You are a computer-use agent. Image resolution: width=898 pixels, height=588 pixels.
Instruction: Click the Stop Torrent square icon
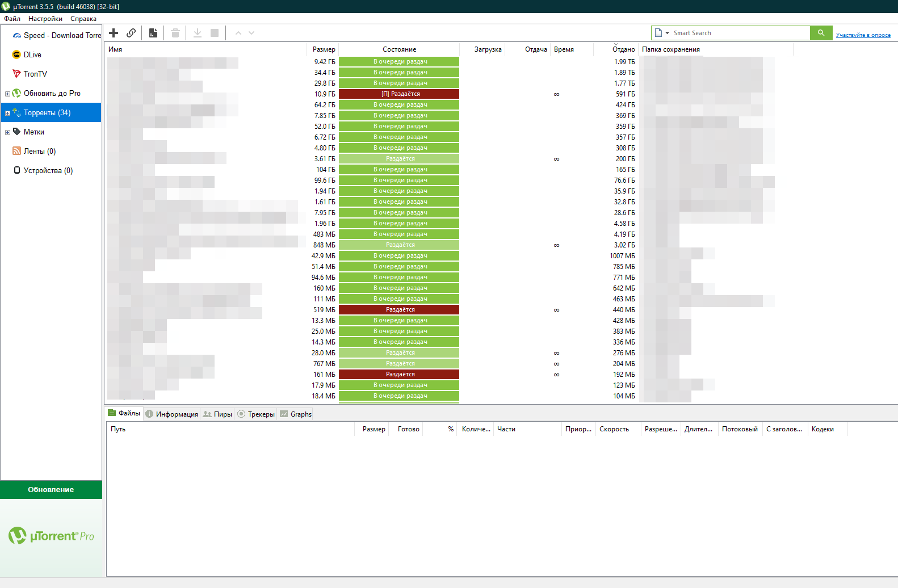pos(215,33)
